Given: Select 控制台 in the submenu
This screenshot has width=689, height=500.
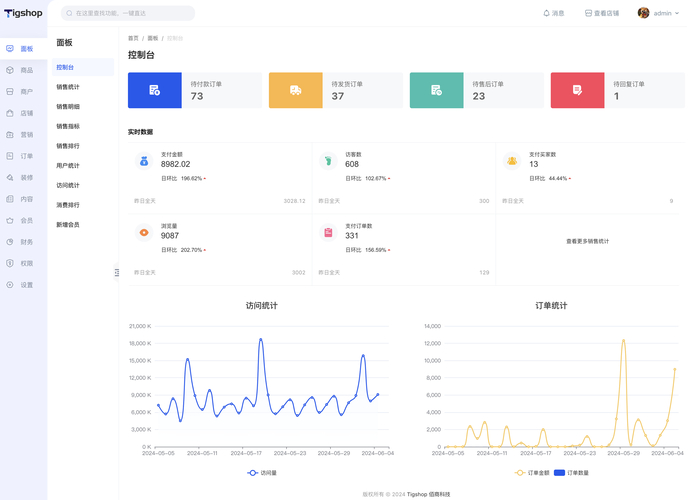Looking at the screenshot, I should coord(83,67).
